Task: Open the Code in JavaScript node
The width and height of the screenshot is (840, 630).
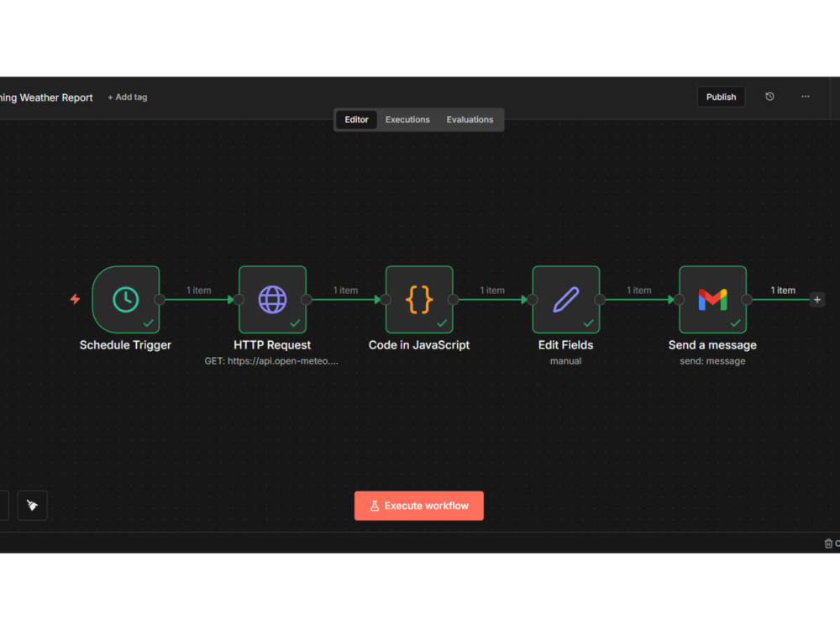Action: (419, 300)
